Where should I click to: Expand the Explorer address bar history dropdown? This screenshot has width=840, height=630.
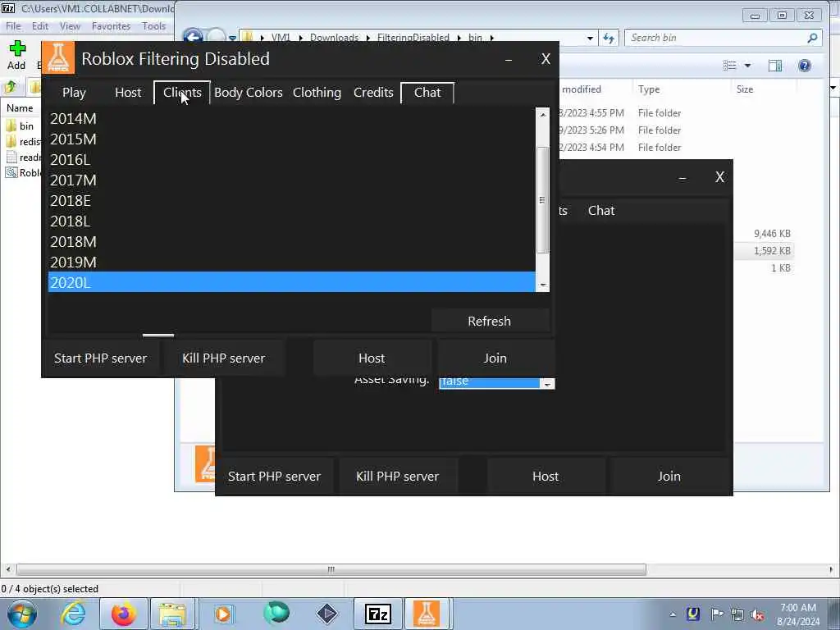(590, 38)
